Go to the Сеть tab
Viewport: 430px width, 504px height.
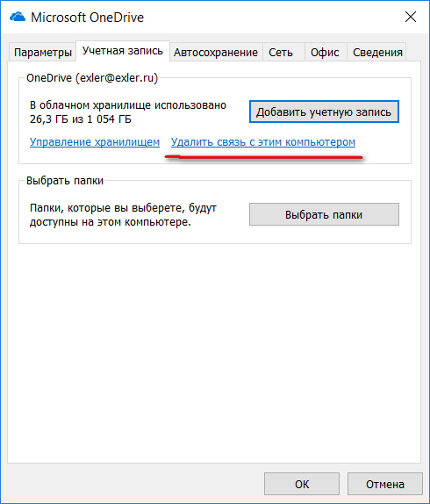(x=281, y=52)
